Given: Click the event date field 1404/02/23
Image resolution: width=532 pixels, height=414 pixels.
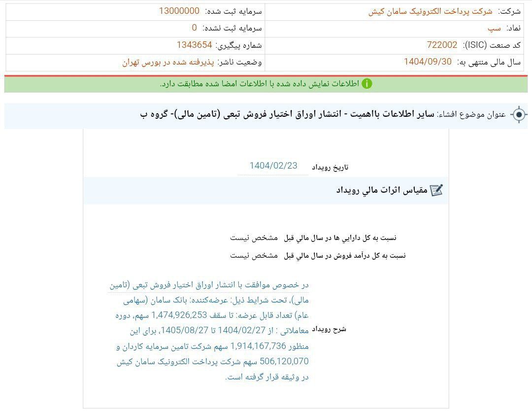Looking at the screenshot, I should [273, 166].
